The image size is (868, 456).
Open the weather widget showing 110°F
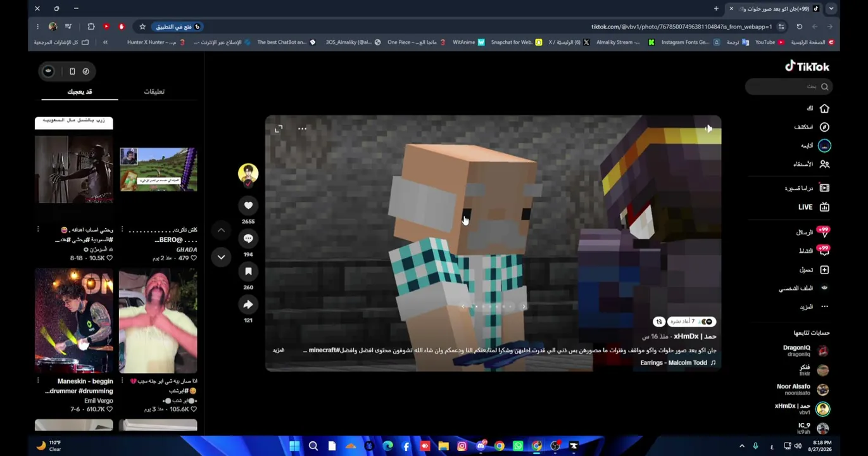pyautogui.click(x=49, y=446)
